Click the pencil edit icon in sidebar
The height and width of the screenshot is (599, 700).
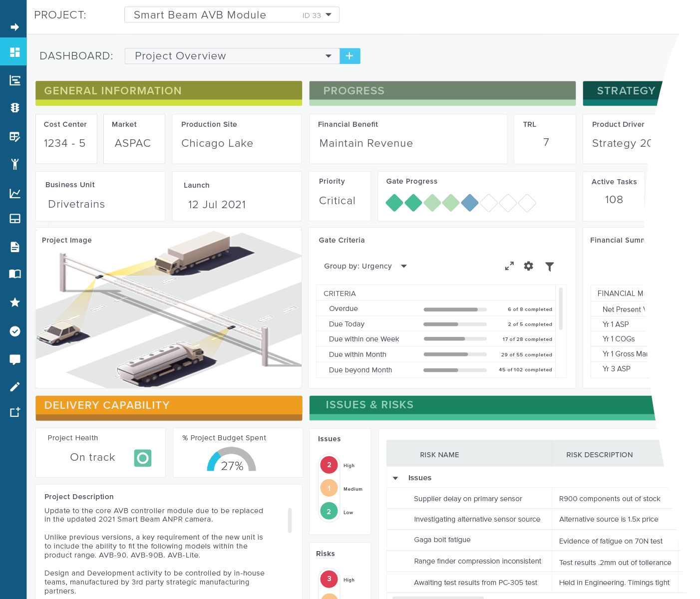tap(13, 387)
